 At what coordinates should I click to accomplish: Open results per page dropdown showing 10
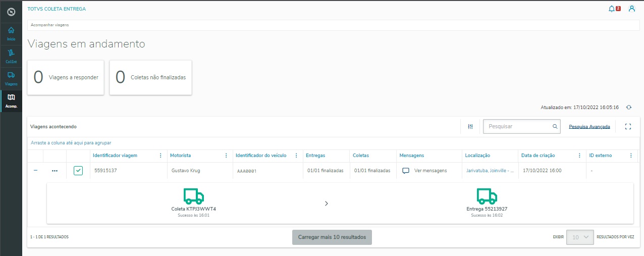580,237
